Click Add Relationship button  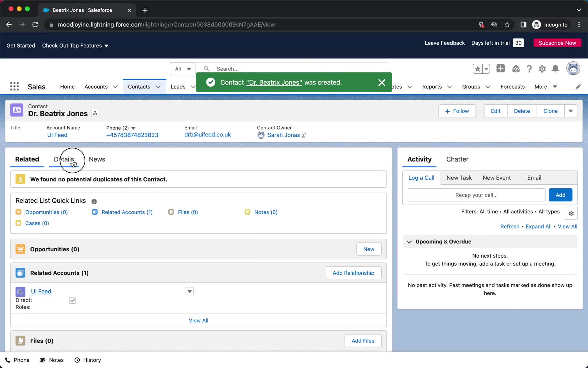point(353,273)
